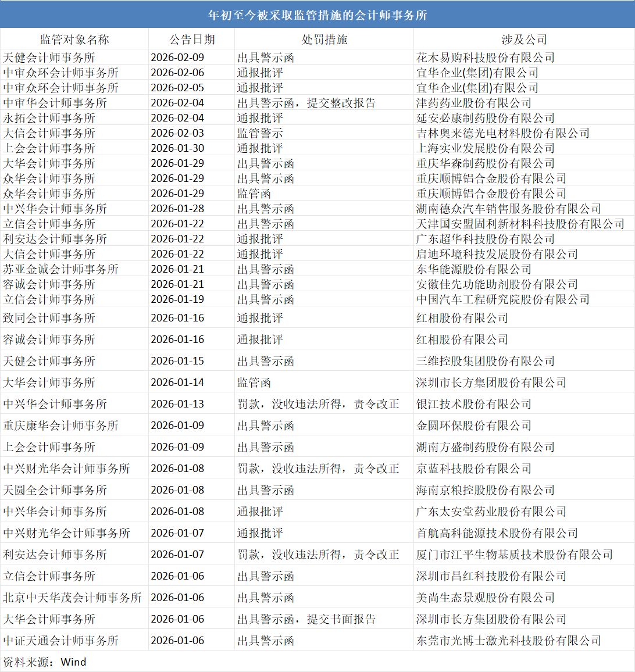Screen dimensions: 635x672
Task: Click the 中证天通会计师事务所 cell
Action: 60,641
